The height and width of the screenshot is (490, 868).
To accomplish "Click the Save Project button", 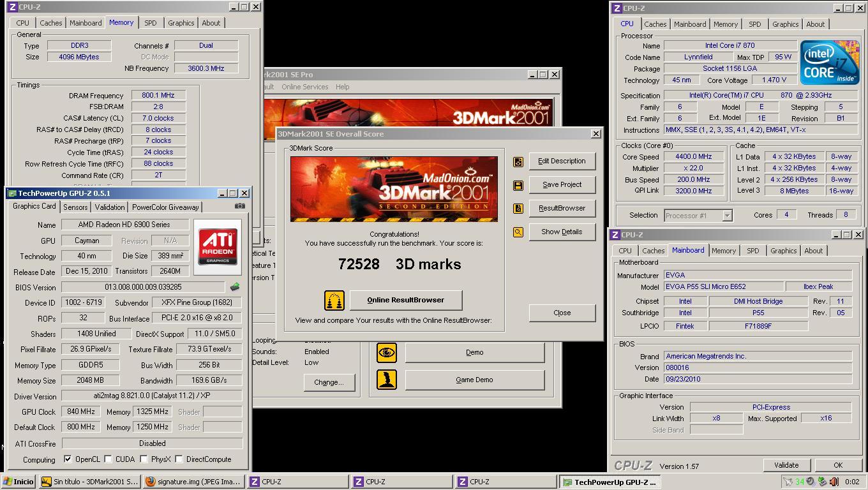I will (562, 184).
